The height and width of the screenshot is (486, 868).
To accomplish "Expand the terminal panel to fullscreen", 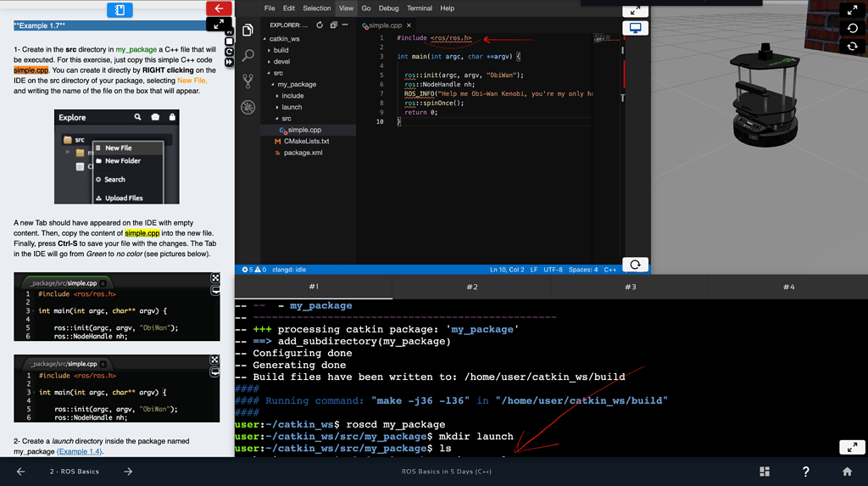I will [852, 447].
